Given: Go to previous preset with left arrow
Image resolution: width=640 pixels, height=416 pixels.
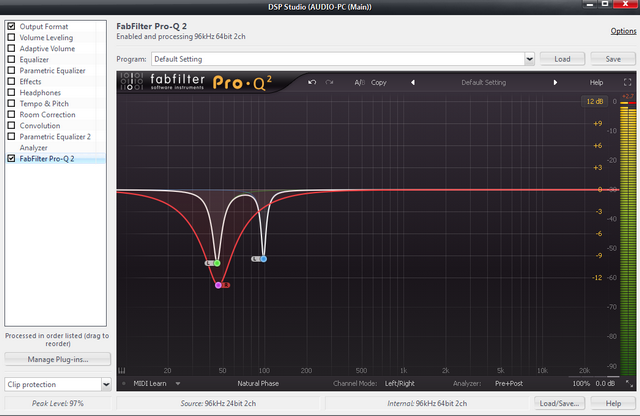Looking at the screenshot, I should click(x=413, y=82).
